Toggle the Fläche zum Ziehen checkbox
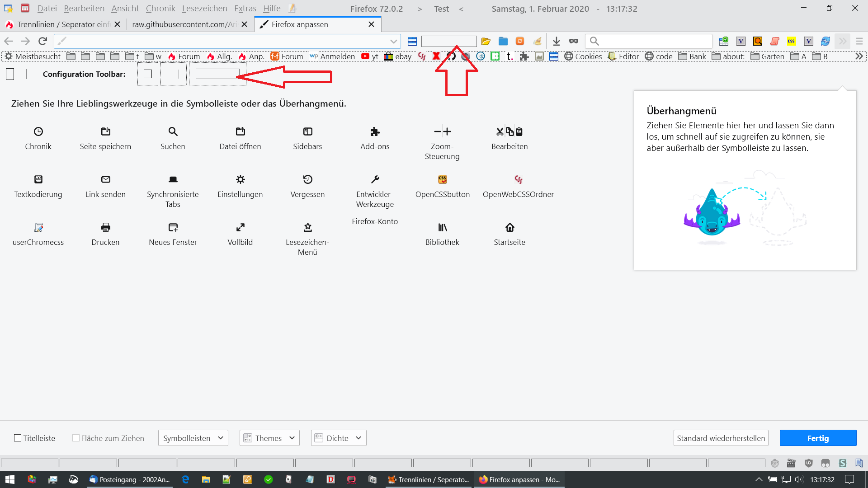Image resolution: width=868 pixels, height=488 pixels. point(76,438)
